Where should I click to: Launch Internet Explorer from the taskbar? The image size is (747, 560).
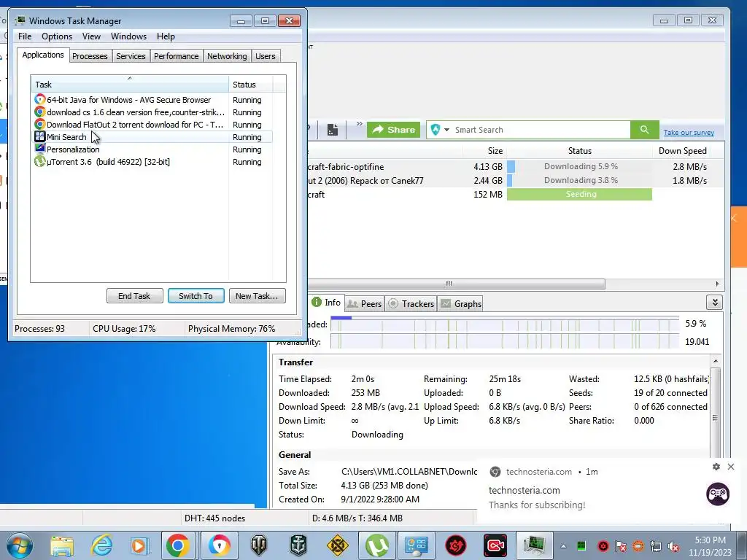pyautogui.click(x=101, y=545)
